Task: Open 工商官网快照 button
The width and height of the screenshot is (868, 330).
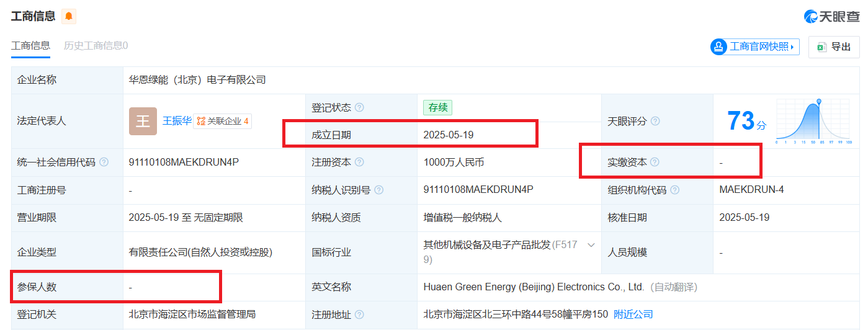Action: [755, 47]
